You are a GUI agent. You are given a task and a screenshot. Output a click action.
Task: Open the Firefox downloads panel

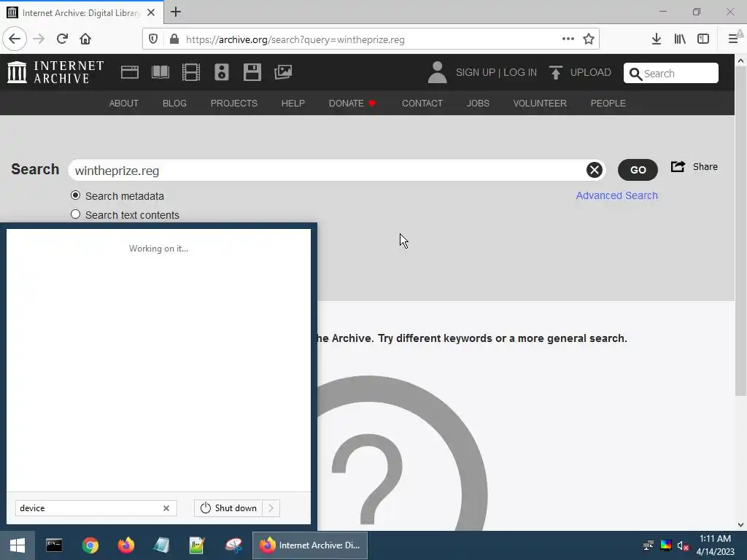pyautogui.click(x=657, y=39)
